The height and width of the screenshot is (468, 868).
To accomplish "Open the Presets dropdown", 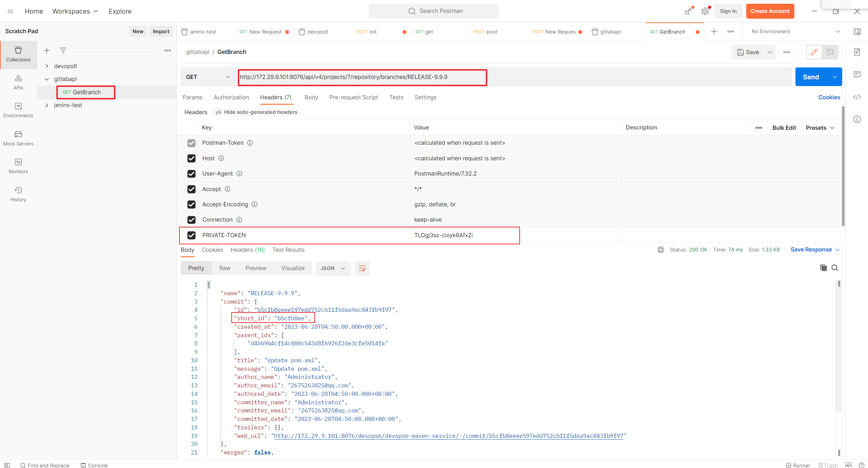I will 819,128.
